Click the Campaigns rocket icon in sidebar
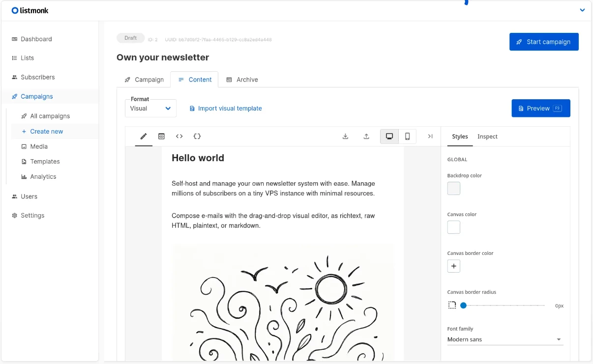The image size is (593, 364). pyautogui.click(x=14, y=96)
